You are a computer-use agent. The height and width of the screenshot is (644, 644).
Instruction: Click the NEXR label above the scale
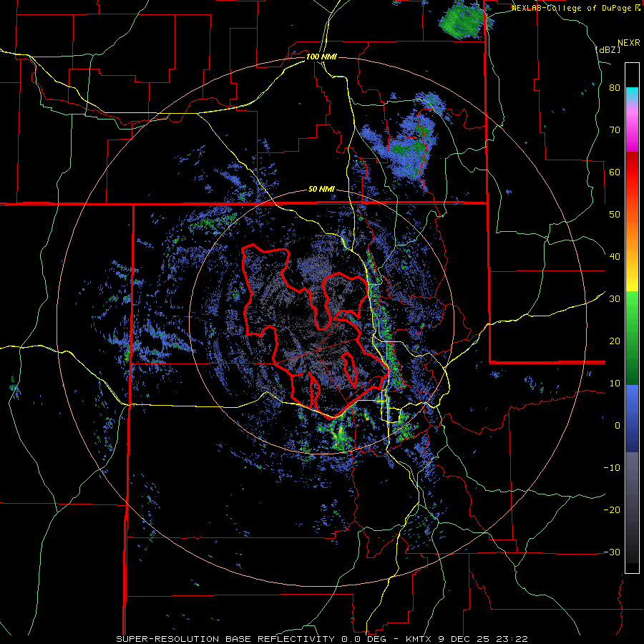(x=628, y=43)
